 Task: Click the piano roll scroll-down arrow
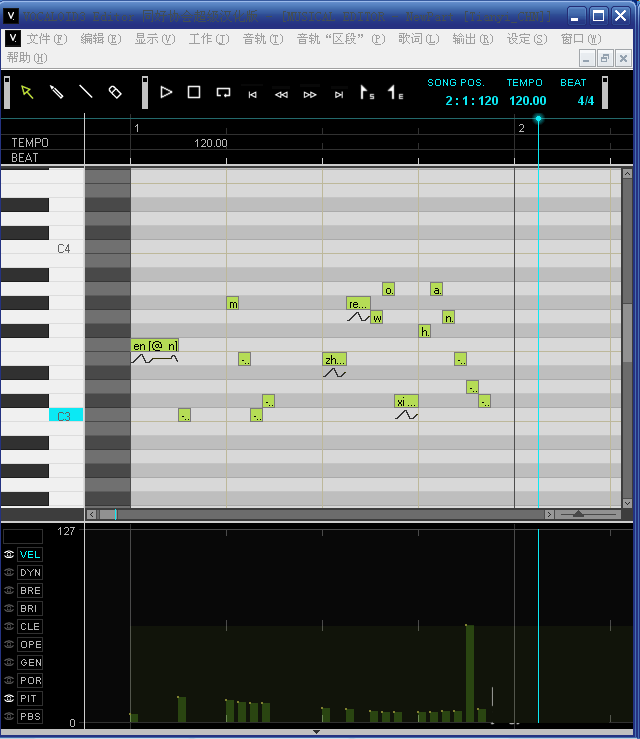(627, 503)
